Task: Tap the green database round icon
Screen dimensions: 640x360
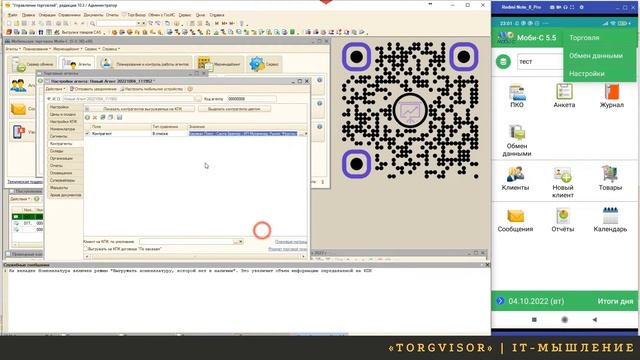Action: 503,62
